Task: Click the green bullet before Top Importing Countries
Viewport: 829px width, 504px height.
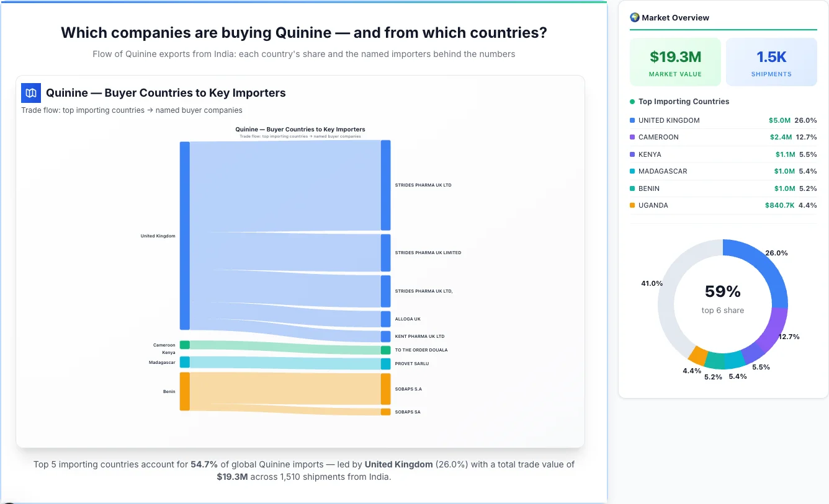Action: coord(632,102)
